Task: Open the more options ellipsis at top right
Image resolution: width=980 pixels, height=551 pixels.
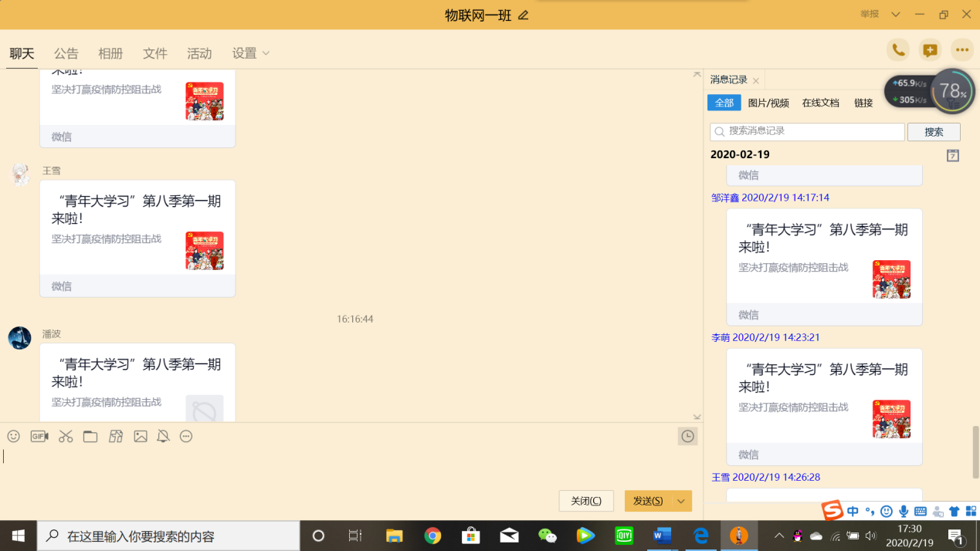Action: click(x=962, y=50)
